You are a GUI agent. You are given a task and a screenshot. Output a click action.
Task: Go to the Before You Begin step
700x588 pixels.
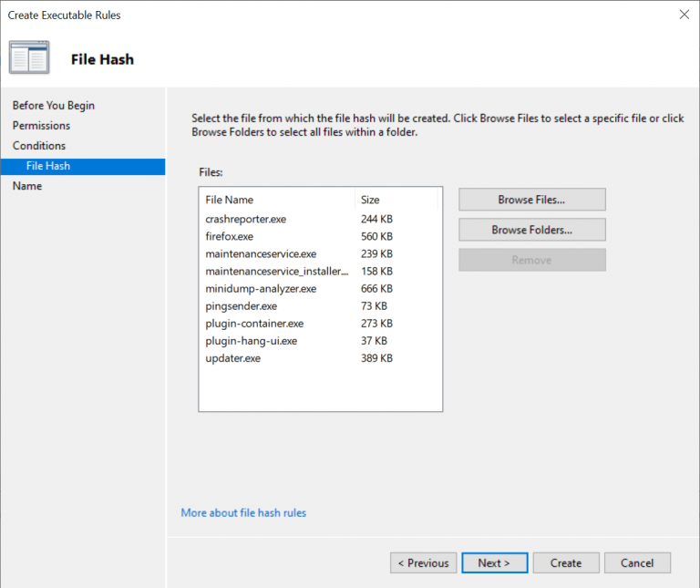click(x=53, y=106)
